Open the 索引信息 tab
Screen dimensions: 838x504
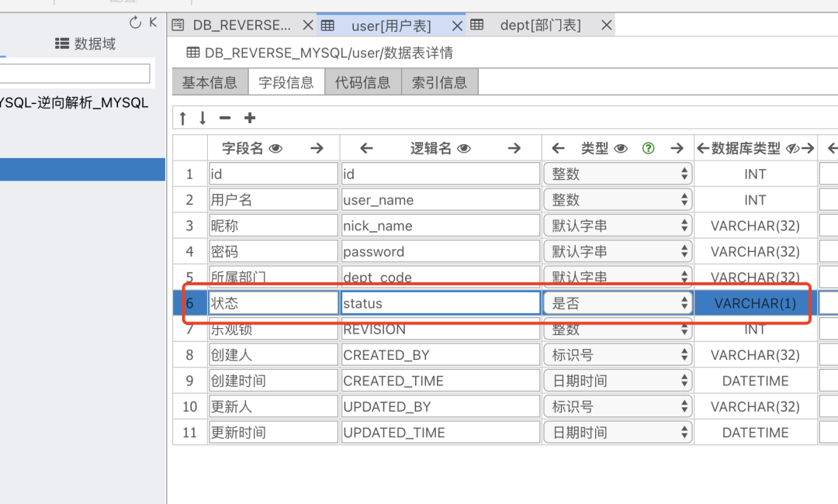[x=440, y=81]
